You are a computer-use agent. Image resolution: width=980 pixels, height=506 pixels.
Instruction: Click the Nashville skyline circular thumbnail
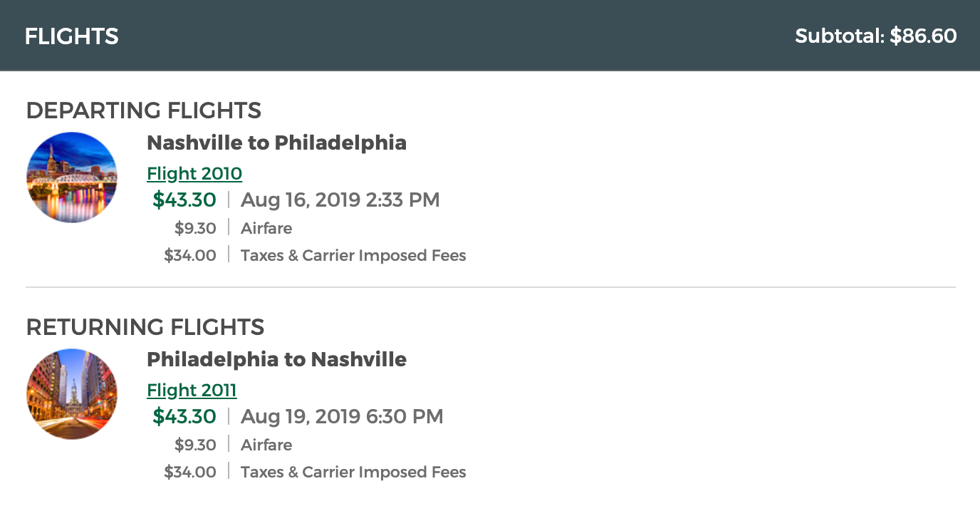pyautogui.click(x=71, y=177)
